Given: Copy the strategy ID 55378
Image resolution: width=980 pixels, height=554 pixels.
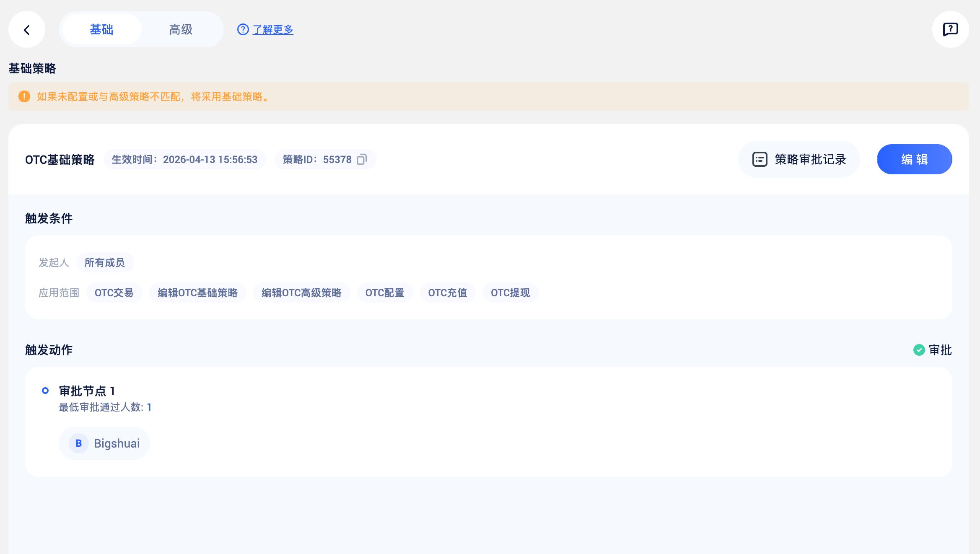Looking at the screenshot, I should click(x=362, y=159).
